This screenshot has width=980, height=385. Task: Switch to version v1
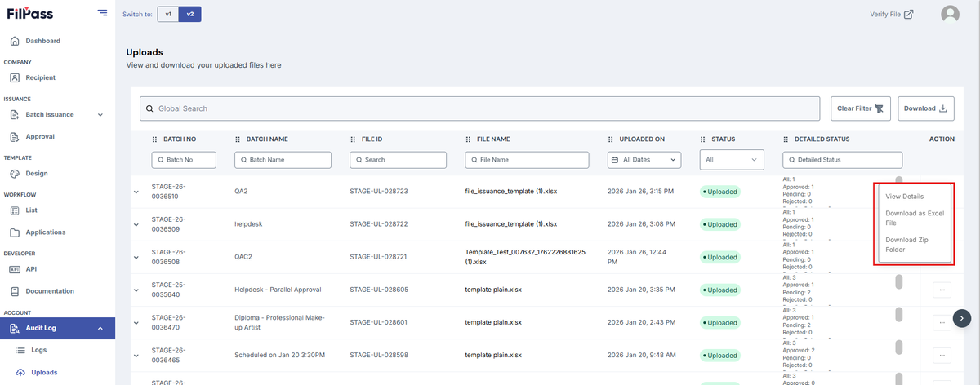click(168, 14)
